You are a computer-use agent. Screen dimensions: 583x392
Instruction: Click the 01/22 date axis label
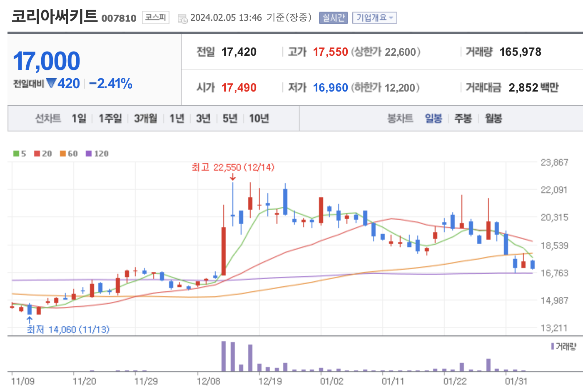pos(455,381)
